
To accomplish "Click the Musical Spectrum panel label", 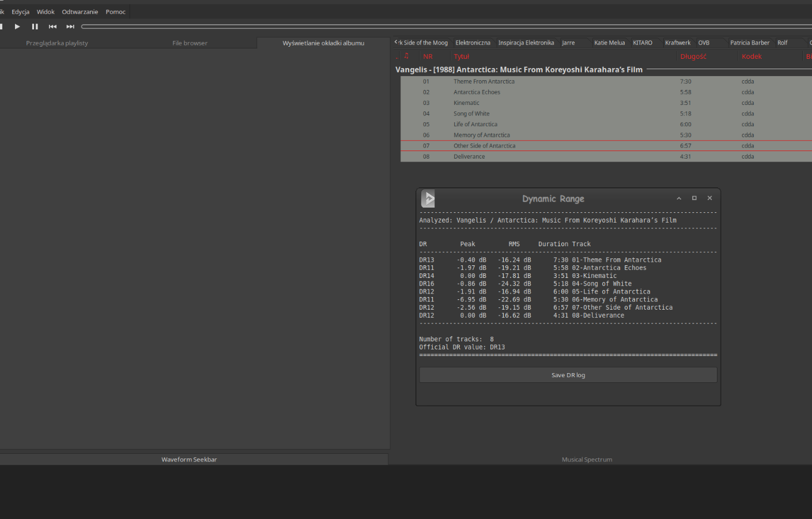I will (587, 460).
